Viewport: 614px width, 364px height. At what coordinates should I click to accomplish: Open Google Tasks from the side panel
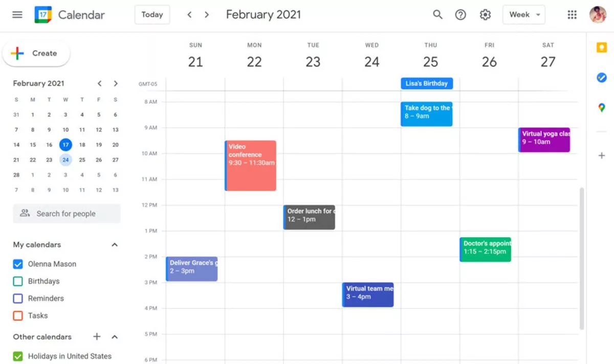click(601, 78)
